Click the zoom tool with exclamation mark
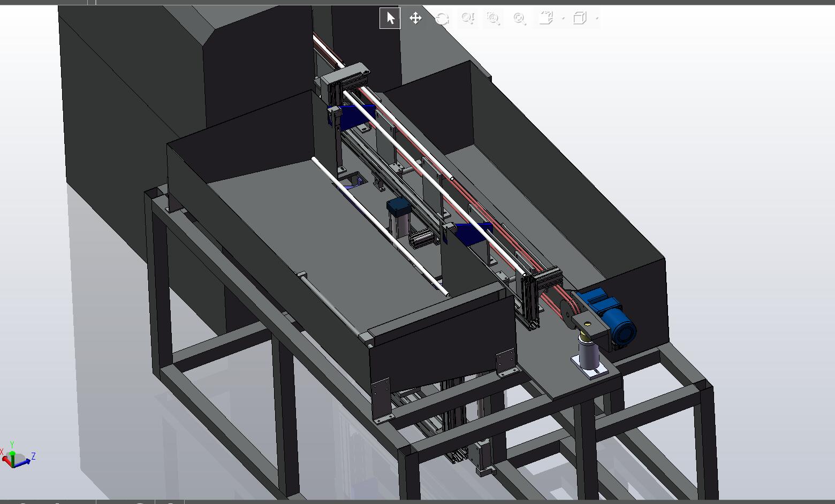Viewport: 835px width, 504px height. (467, 19)
